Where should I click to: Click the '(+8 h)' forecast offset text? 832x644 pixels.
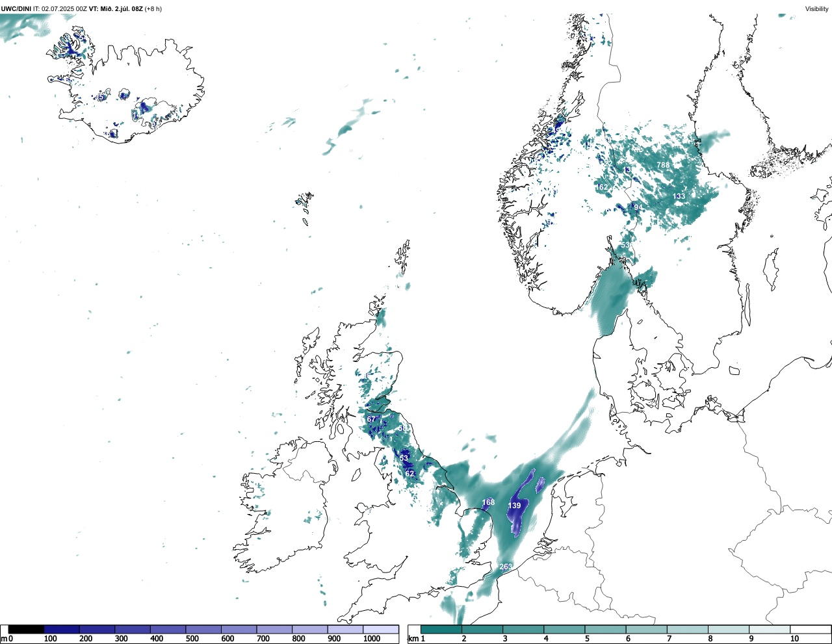tap(153, 8)
